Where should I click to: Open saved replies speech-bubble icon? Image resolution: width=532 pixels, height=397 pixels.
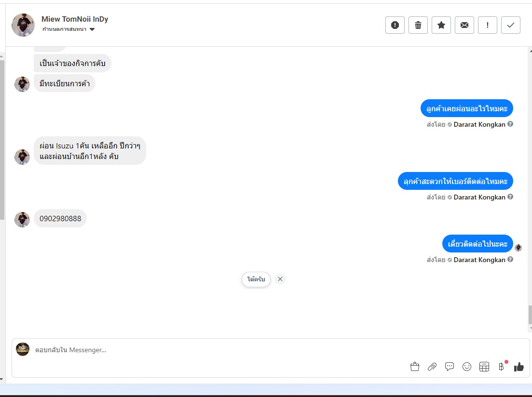click(449, 367)
